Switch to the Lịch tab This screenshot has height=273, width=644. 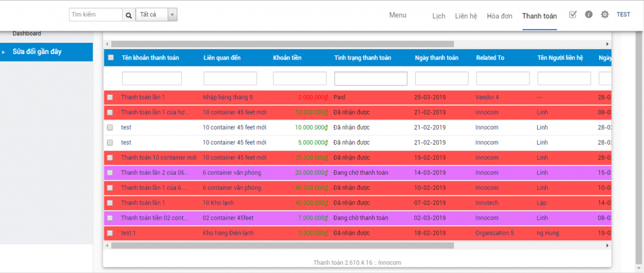pos(438,16)
